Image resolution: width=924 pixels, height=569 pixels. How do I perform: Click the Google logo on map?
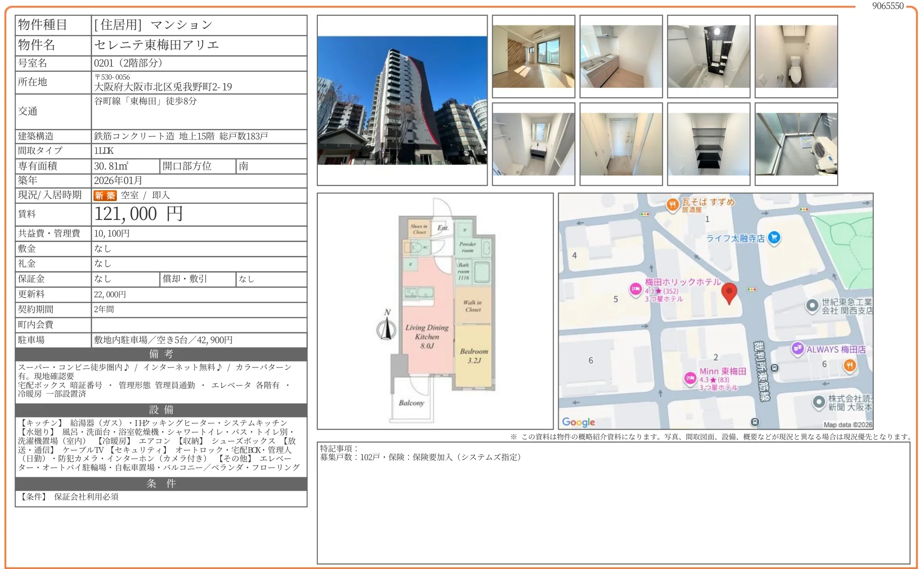tap(578, 422)
